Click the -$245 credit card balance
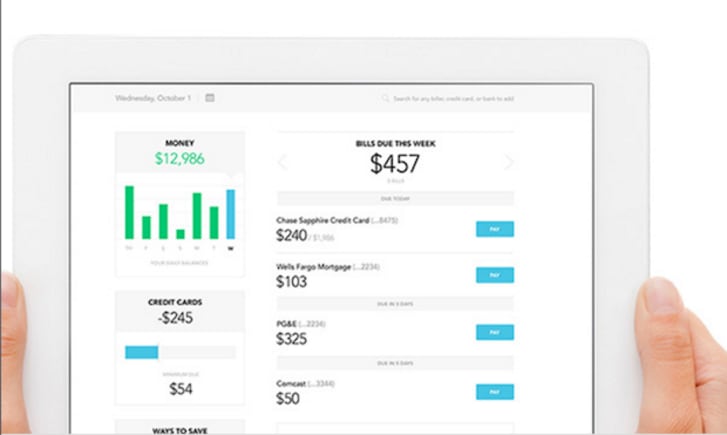This screenshot has height=435, width=727. [175, 318]
